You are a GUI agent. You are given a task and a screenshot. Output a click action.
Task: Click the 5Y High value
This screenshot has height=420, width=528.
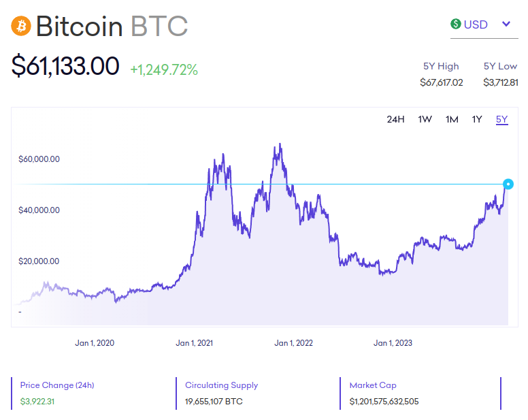point(441,82)
